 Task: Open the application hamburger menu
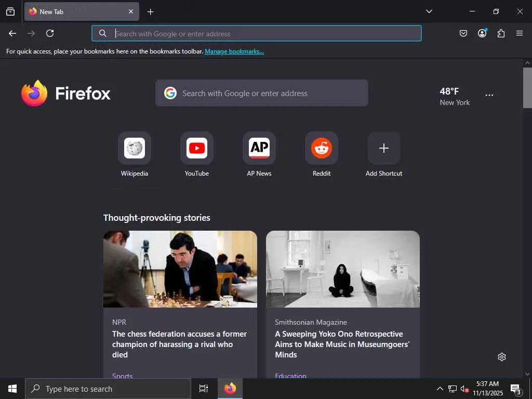point(520,33)
